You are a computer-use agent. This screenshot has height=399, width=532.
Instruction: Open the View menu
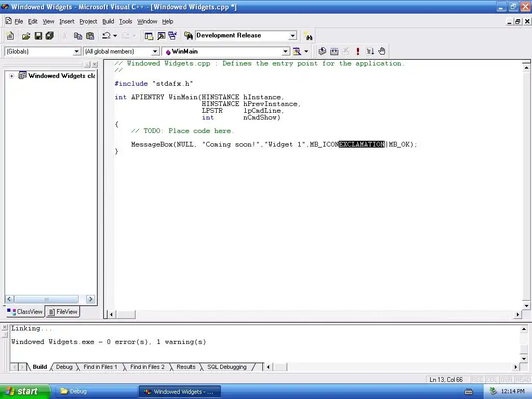48,21
